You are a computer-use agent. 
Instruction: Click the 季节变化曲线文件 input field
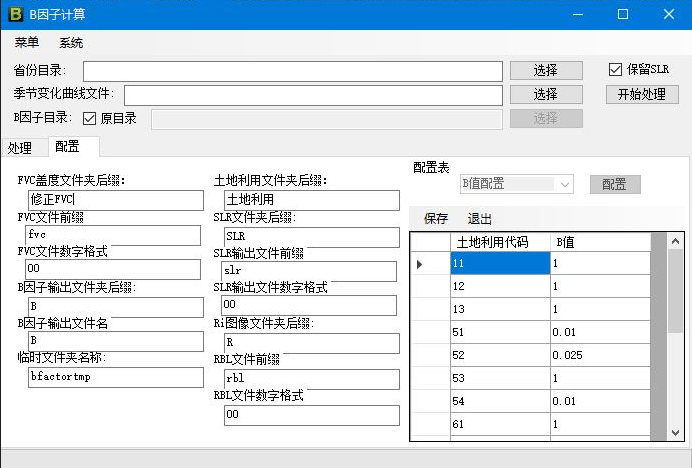(x=313, y=95)
